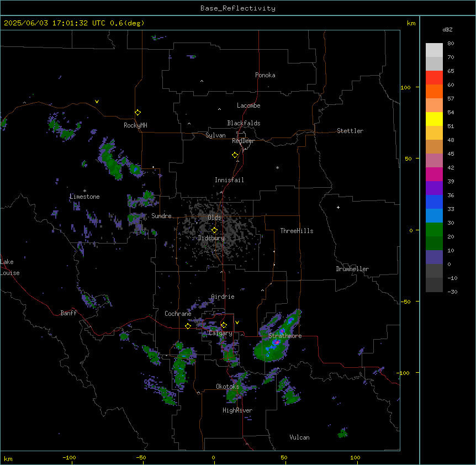Click the 45 label in the dBZ legend

[451, 154]
